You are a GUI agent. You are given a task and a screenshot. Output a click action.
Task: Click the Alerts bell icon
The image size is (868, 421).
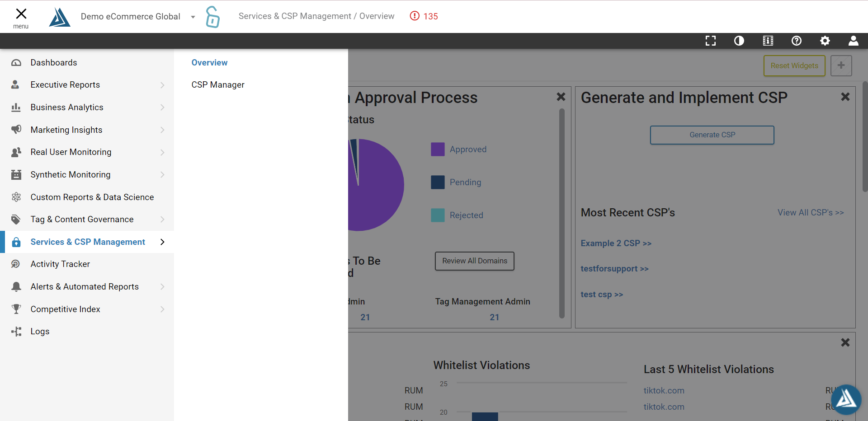click(16, 286)
